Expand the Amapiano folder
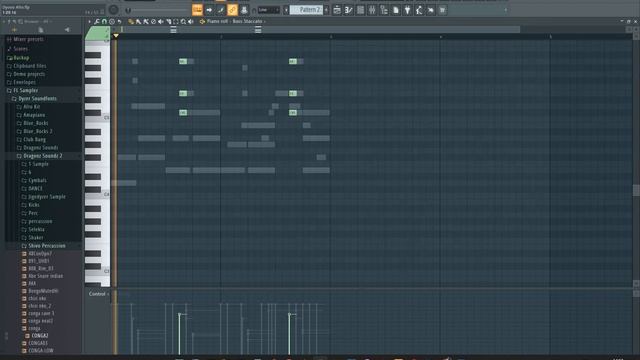Image resolution: width=640 pixels, height=360 pixels. tap(33, 115)
